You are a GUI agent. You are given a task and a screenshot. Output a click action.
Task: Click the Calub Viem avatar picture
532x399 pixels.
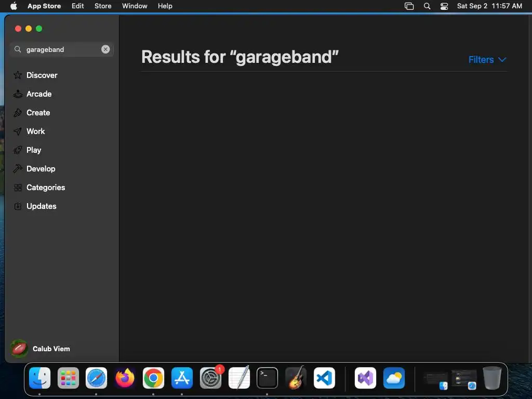[19, 349]
